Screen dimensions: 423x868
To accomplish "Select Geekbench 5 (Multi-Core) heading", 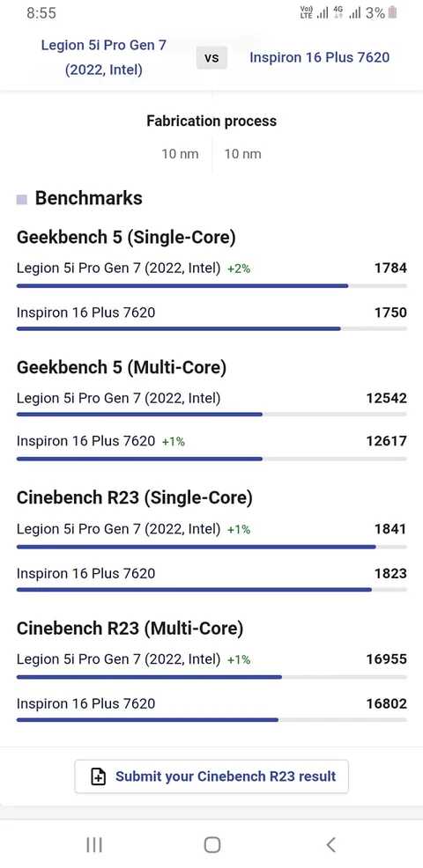I will 122,368.
